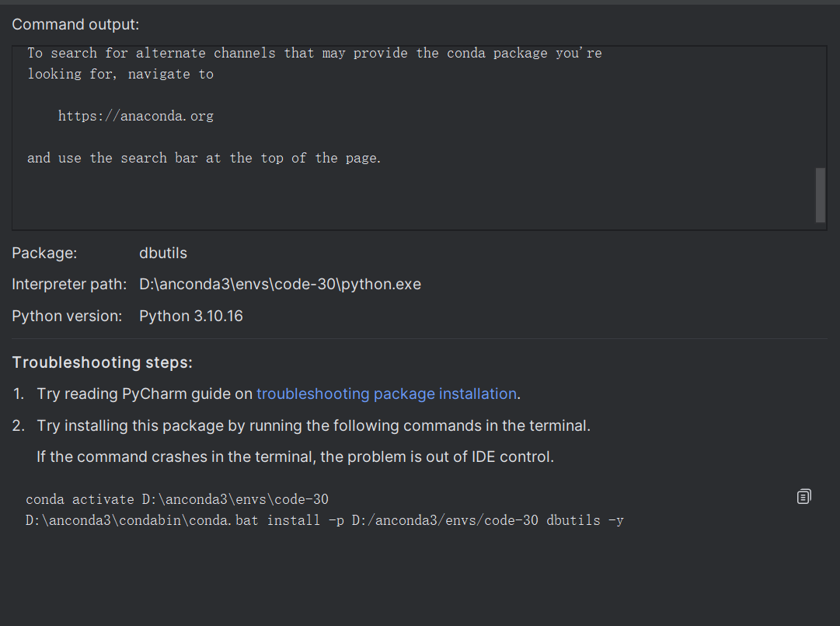The height and width of the screenshot is (626, 840).
Task: Copy the terminal commands with the copy icon
Action: 804,496
